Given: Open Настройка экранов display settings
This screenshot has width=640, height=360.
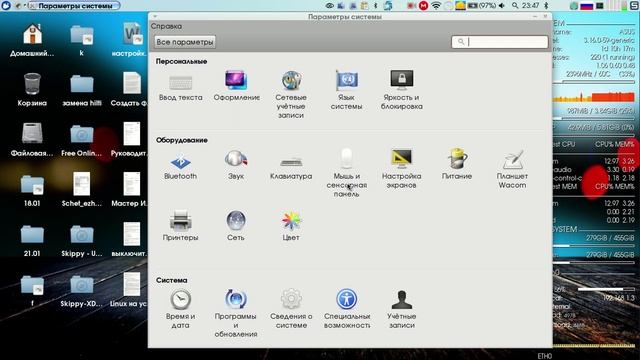Looking at the screenshot, I should [402, 169].
